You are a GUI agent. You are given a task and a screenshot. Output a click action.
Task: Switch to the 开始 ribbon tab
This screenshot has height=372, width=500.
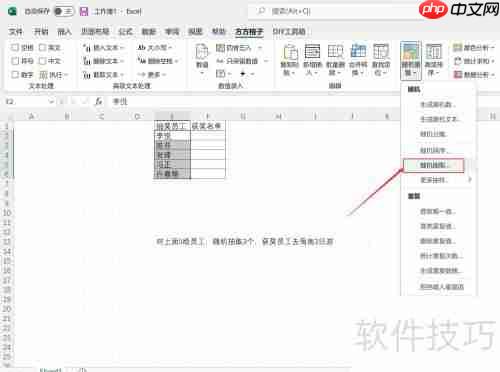point(41,32)
